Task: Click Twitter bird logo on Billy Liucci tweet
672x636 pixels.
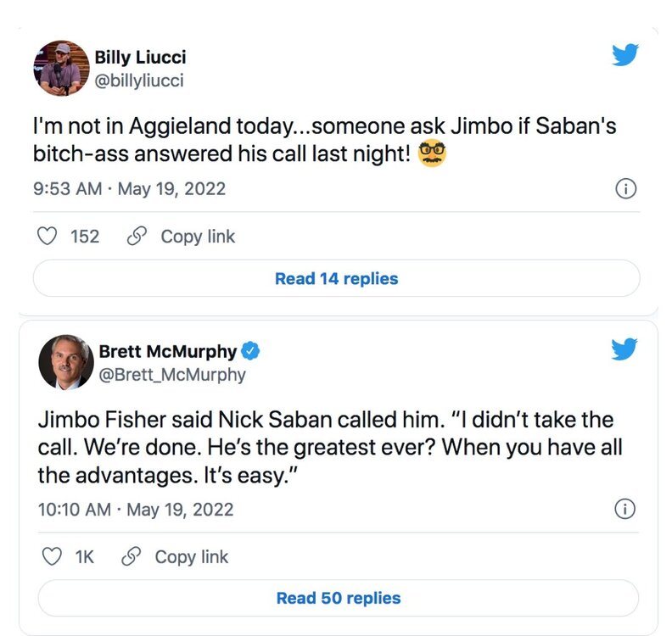Action: [624, 55]
